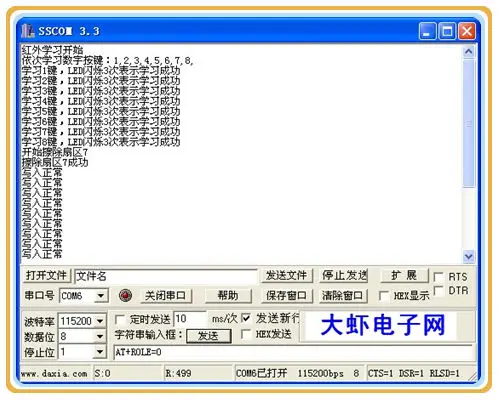Screen dimensions: 500x400
Task: Click the red serial port status indicator
Action: coord(125,295)
